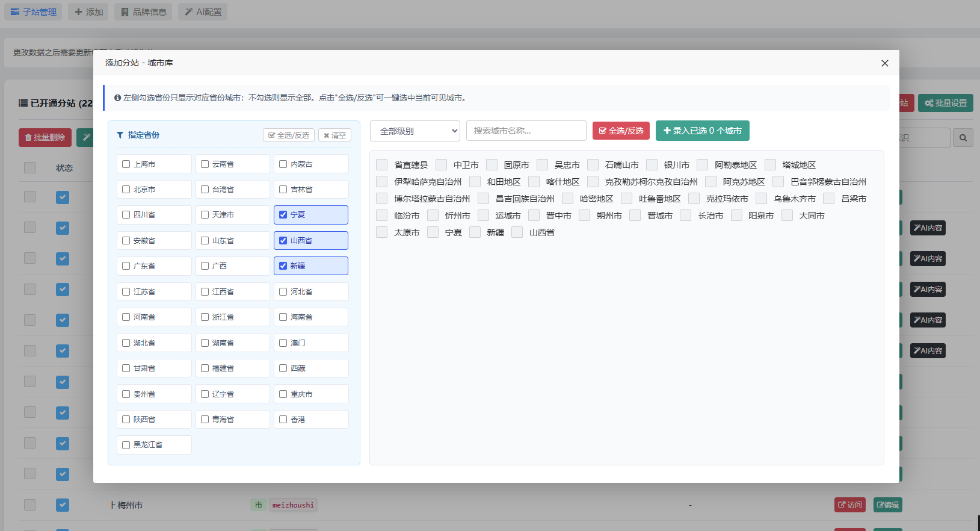The width and height of the screenshot is (980, 531).
Task: Click the 批量设置 button
Action: pyautogui.click(x=946, y=103)
